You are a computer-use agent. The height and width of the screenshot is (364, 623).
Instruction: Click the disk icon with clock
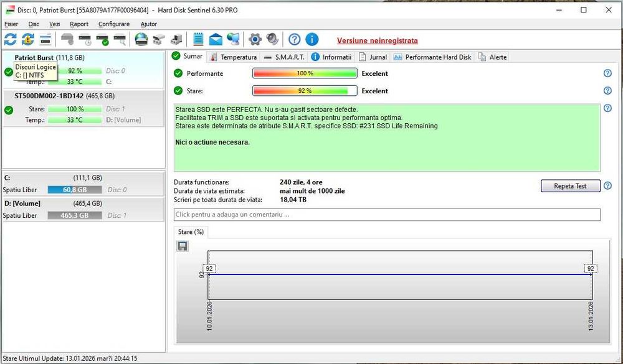point(85,39)
